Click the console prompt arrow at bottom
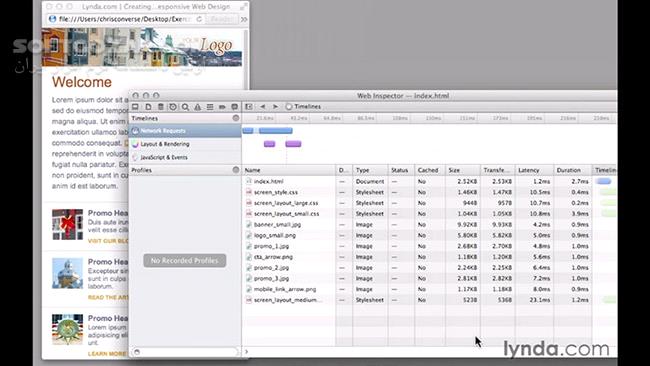The width and height of the screenshot is (650, 366). 247,352
